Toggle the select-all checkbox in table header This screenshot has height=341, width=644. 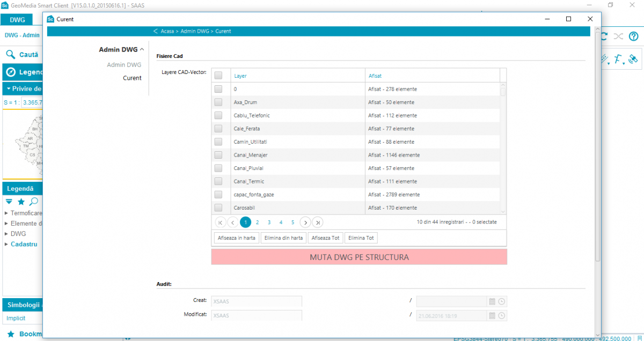pyautogui.click(x=218, y=76)
